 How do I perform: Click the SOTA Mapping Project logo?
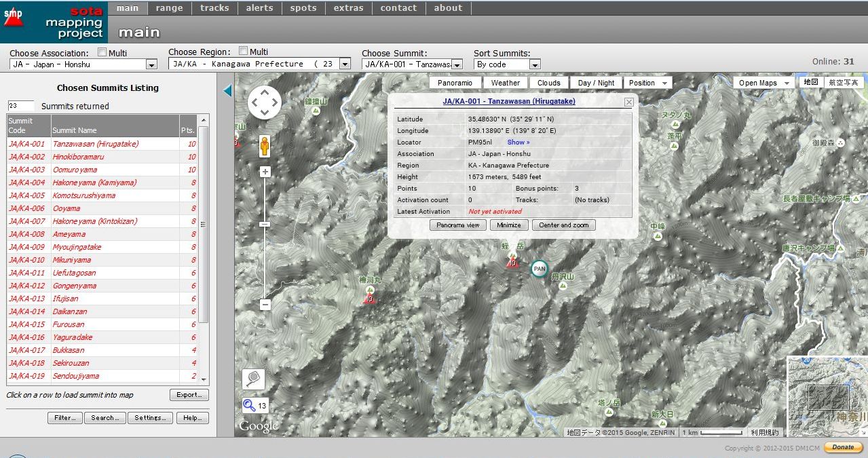(54, 22)
